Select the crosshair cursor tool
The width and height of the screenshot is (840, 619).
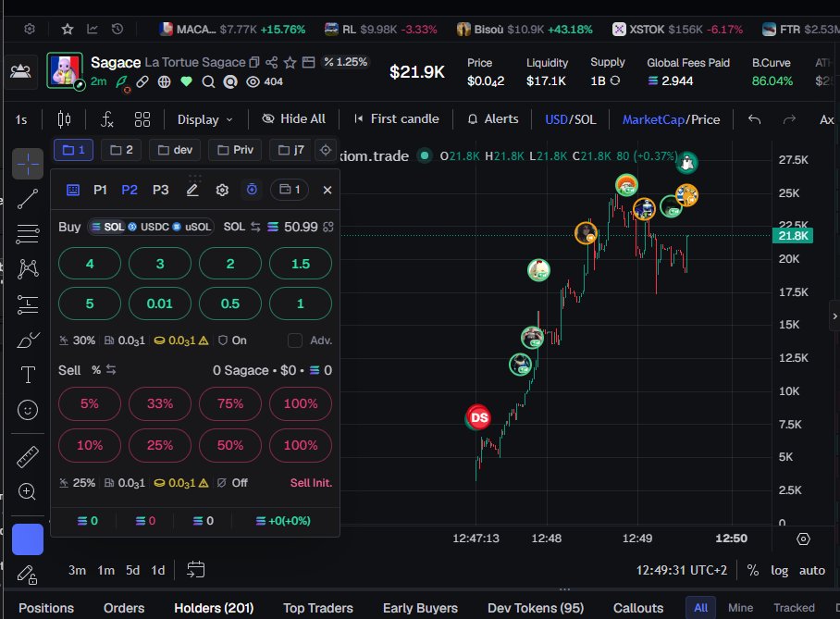point(28,164)
